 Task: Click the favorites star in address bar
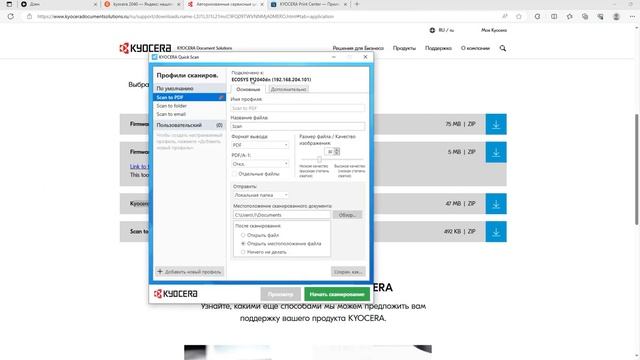(x=519, y=16)
